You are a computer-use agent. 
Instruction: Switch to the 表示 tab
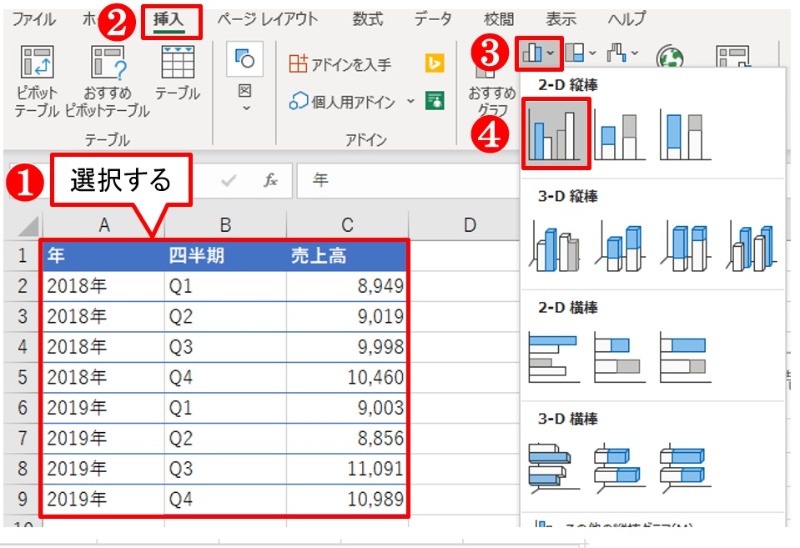561,19
